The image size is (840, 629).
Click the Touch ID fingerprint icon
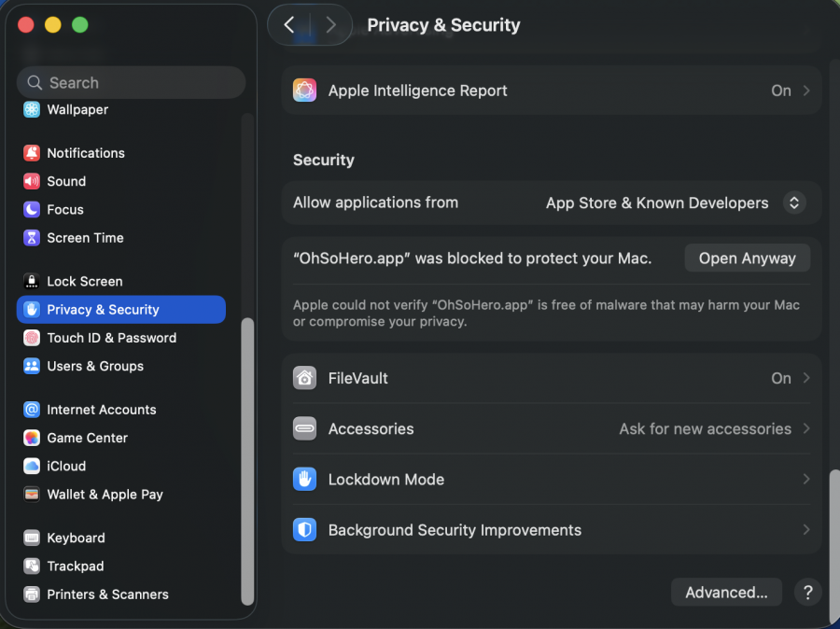coord(32,338)
